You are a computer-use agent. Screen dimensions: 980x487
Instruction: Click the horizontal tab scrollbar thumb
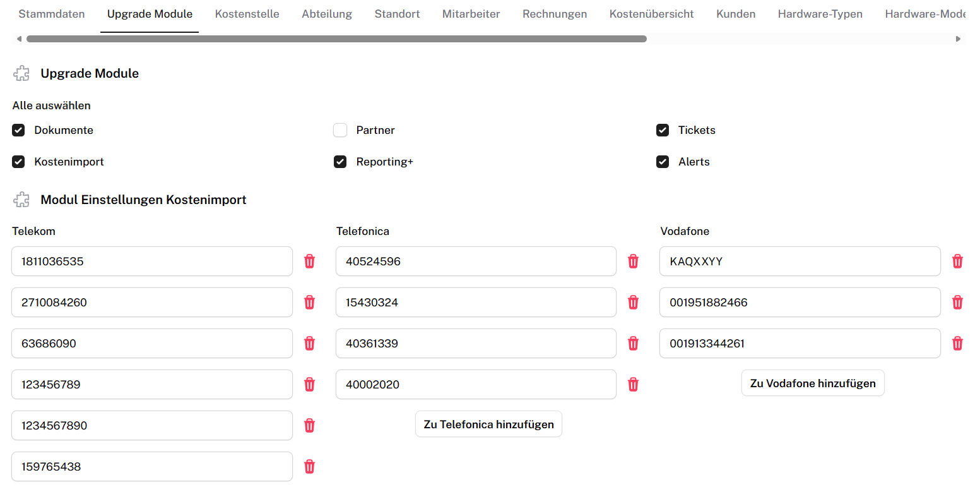tap(336, 39)
